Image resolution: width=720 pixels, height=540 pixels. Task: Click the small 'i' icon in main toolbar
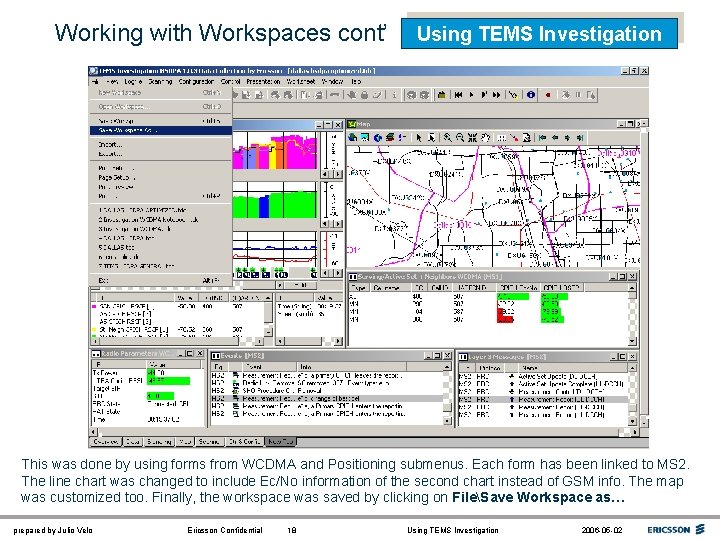[x=394, y=95]
